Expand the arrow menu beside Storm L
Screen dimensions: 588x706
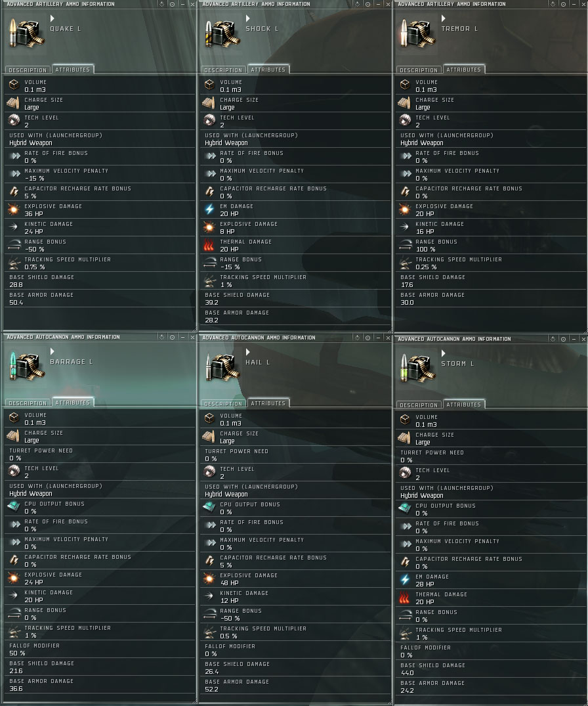pos(444,353)
